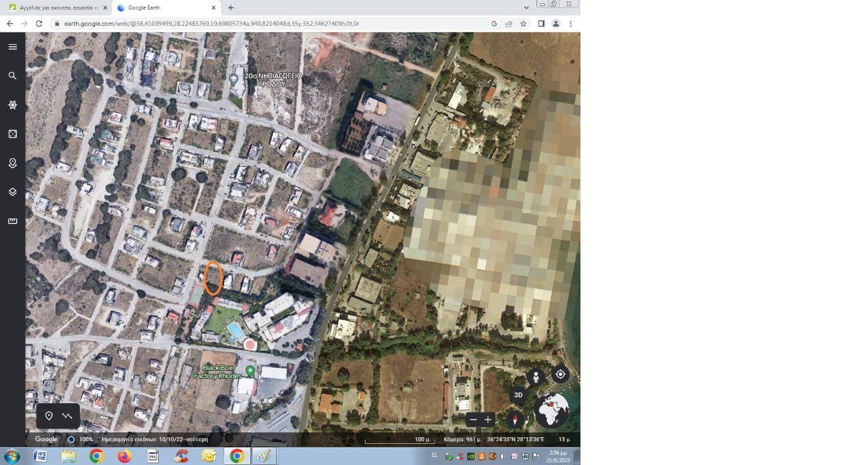Screen dimensions: 868x465
Task: Click the 100% streaming progress indicator
Action: (x=81, y=439)
